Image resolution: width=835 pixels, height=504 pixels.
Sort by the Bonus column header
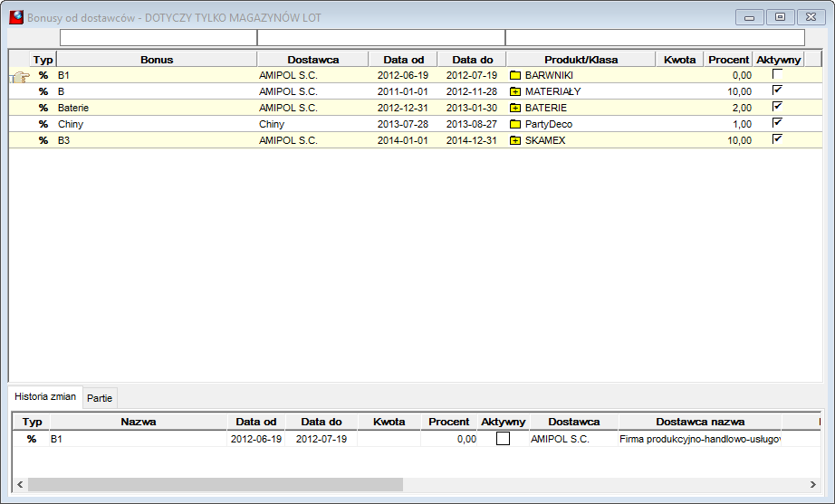tap(157, 60)
